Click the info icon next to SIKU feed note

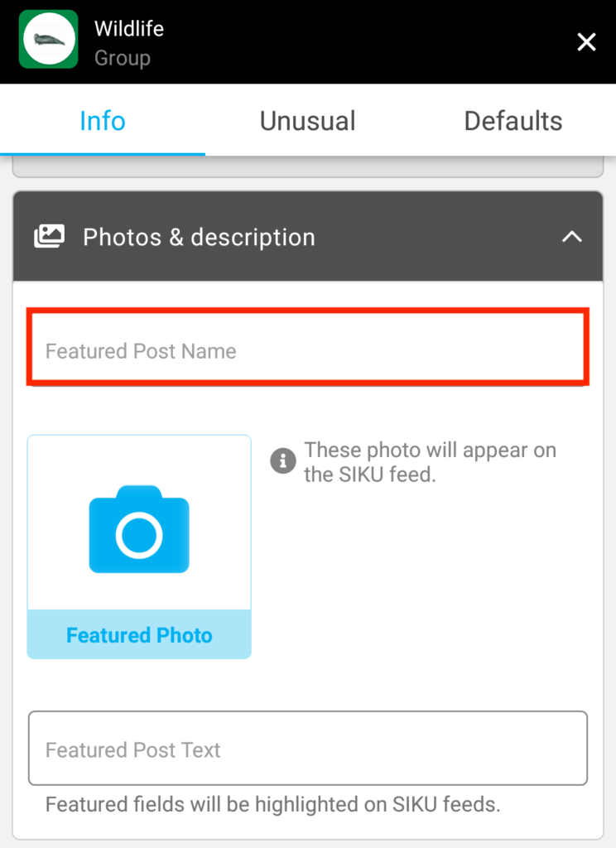pos(282,460)
